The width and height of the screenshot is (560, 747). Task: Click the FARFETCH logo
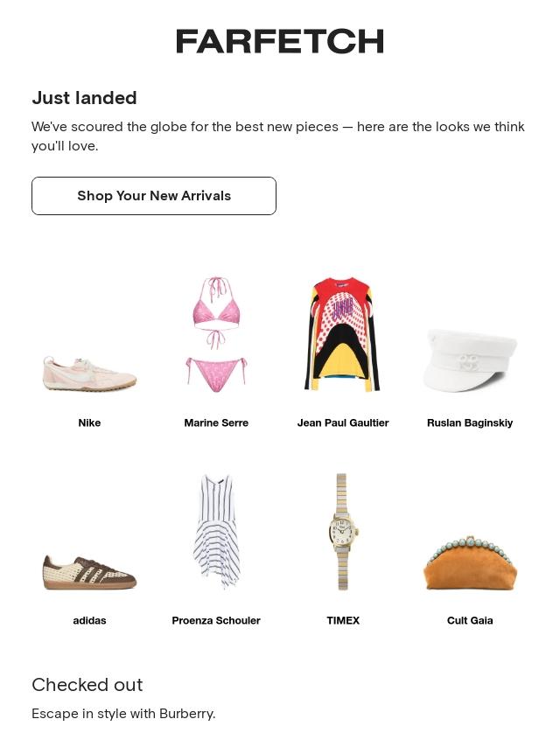click(280, 41)
